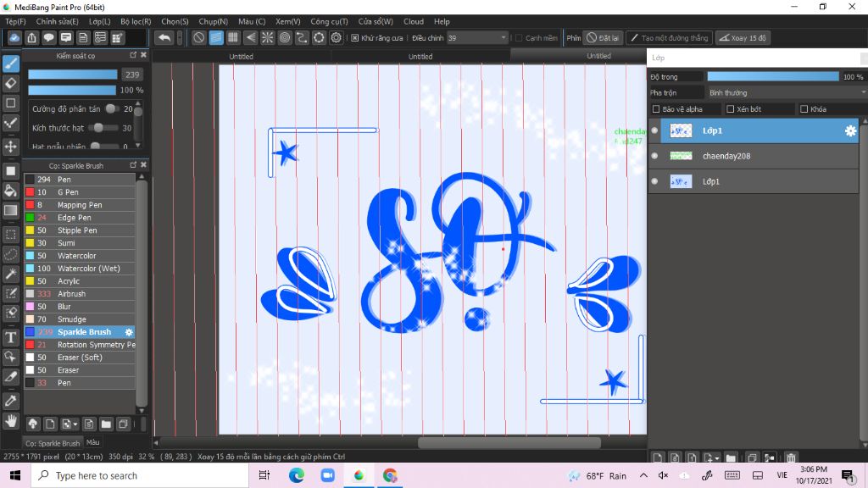Screen dimensions: 868x488
Task: Check the Xén bớt option
Action: [x=730, y=109]
